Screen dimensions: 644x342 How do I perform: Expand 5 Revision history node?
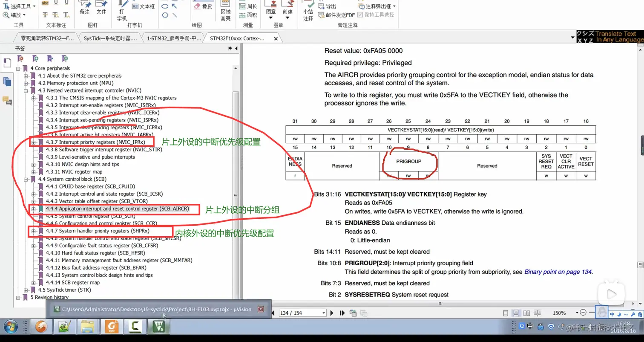coord(18,297)
